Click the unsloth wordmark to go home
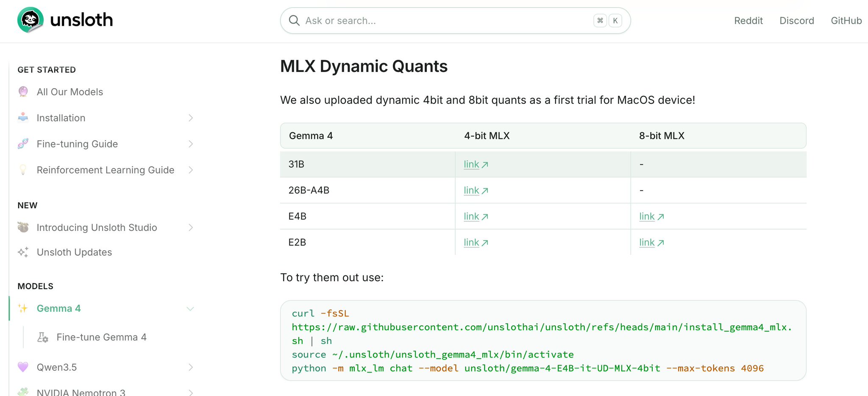 click(x=81, y=20)
